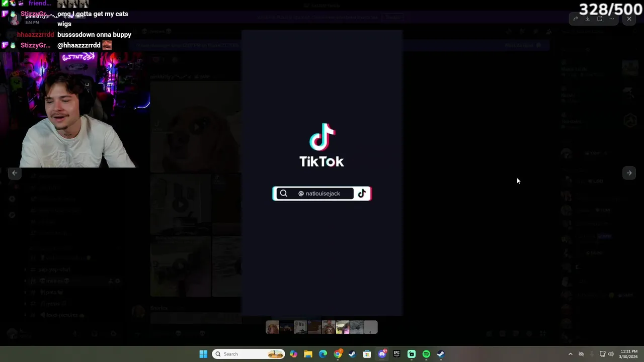Image resolution: width=644 pixels, height=362 pixels.
Task: Select the bright yellow and pink thumbnail
Action: click(343, 327)
